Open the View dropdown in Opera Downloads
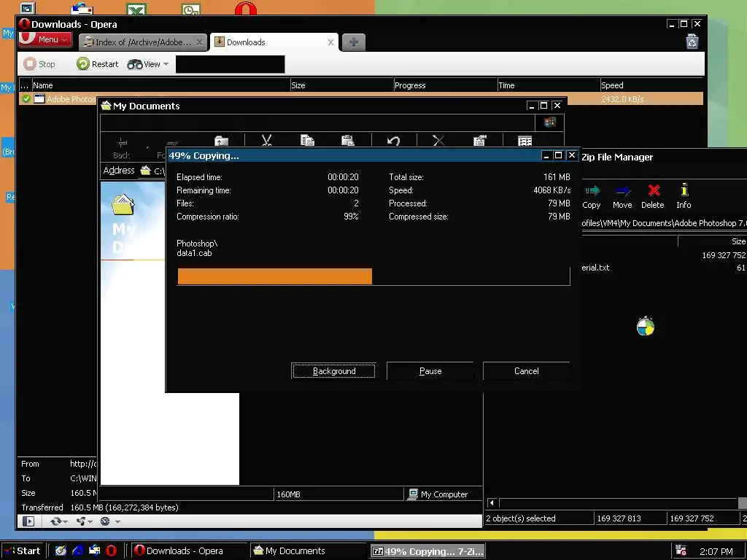Screen dimensions: 747x560 click(x=147, y=64)
